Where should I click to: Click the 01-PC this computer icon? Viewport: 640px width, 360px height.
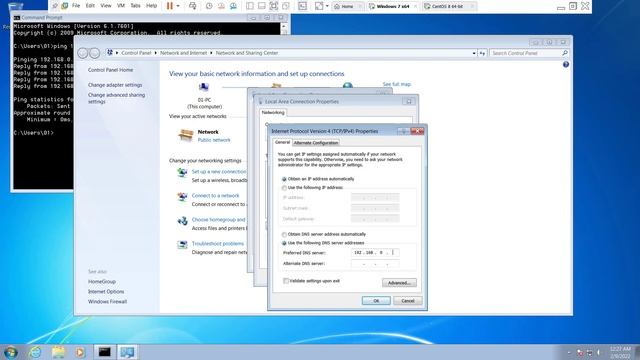tap(204, 87)
